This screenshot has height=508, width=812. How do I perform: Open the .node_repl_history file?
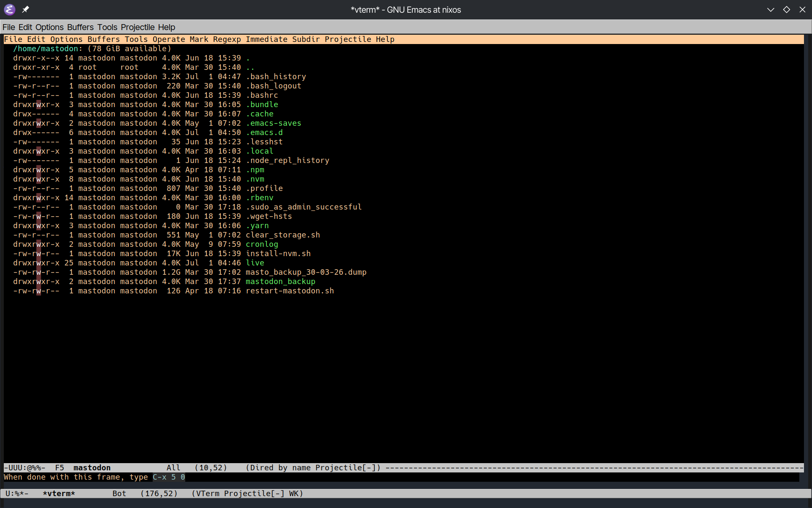point(288,160)
